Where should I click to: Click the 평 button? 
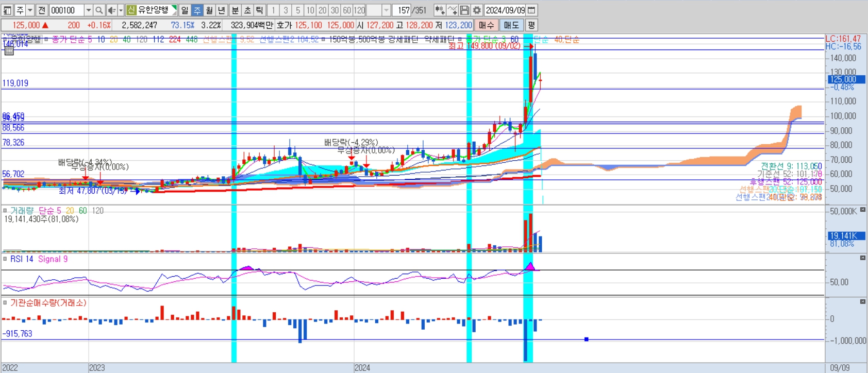[x=531, y=25]
